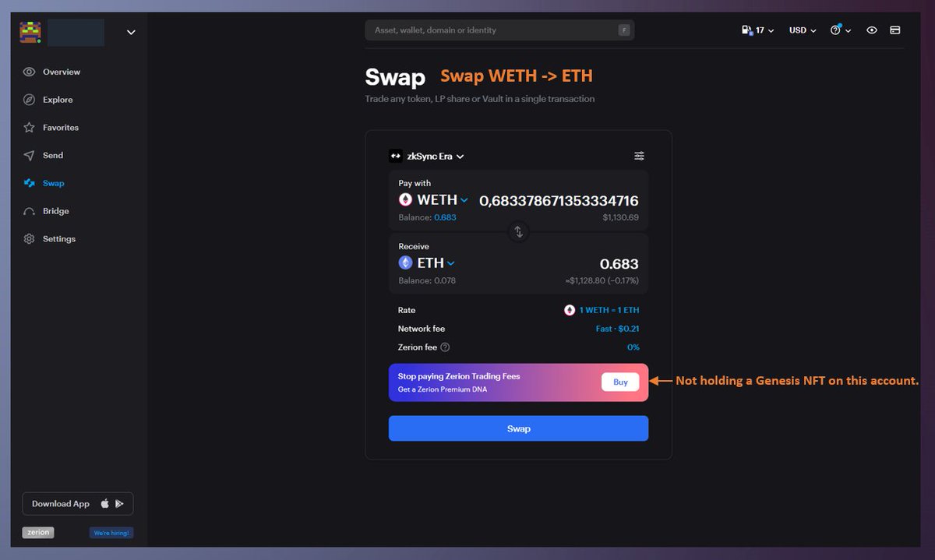
Task: Open the help question-mark menu
Action: pyautogui.click(x=841, y=30)
